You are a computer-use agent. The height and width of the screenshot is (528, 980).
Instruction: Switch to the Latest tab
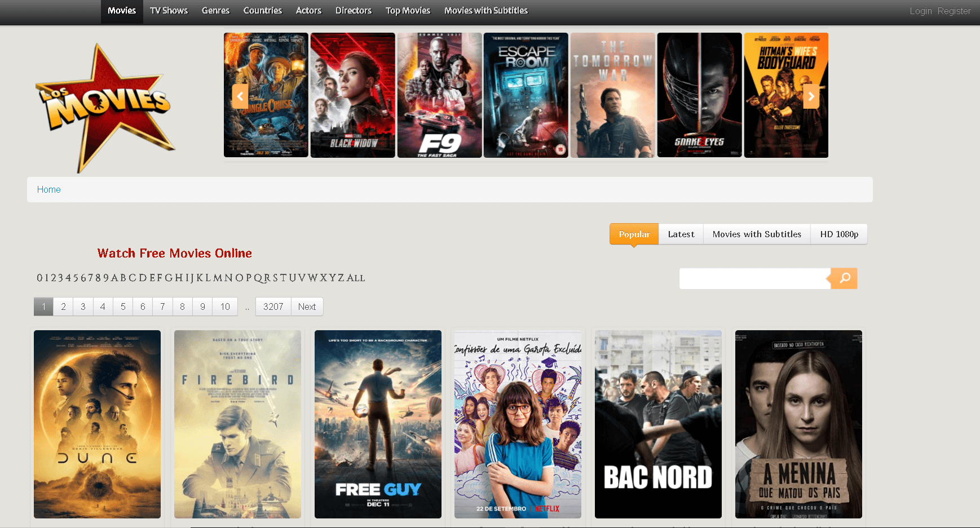[x=681, y=234]
